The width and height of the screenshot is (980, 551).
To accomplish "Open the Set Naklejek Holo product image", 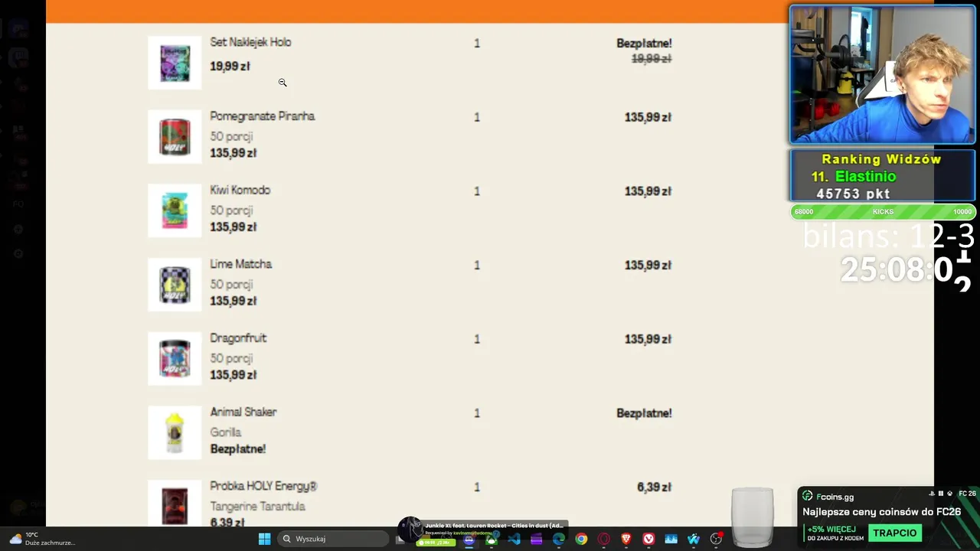I will pyautogui.click(x=175, y=63).
